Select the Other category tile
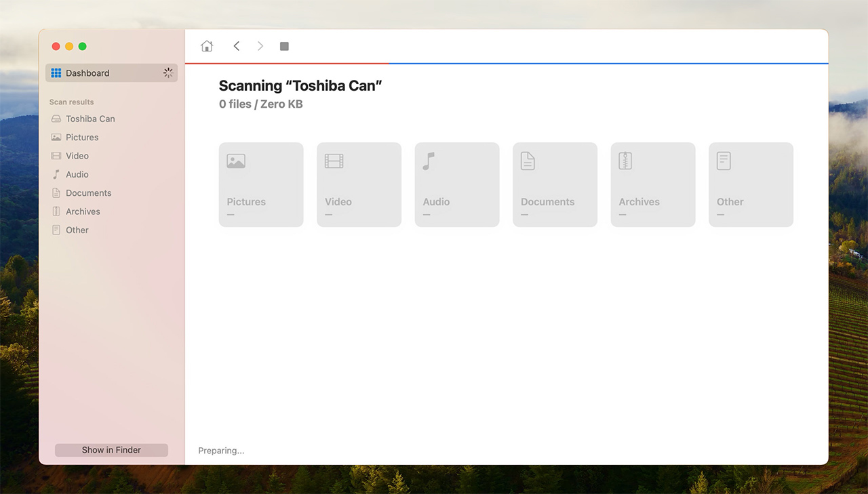Viewport: 868px width, 494px height. (751, 184)
